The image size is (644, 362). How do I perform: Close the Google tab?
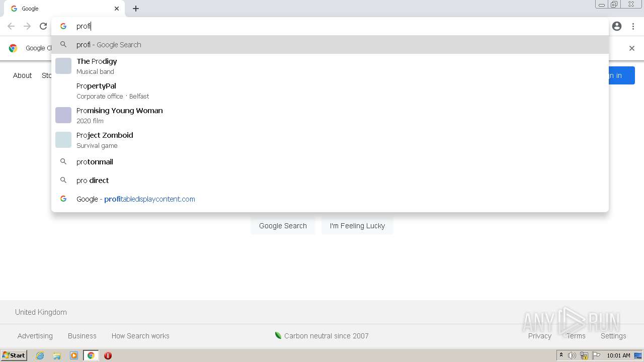click(117, 9)
